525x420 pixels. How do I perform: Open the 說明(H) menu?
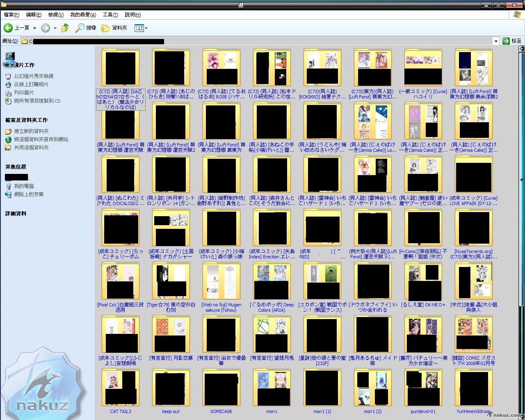pos(133,15)
